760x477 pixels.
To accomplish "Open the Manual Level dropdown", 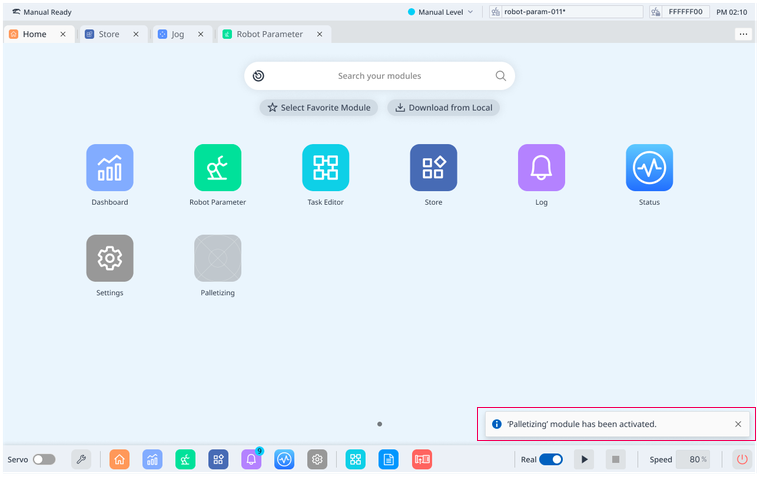I will (x=441, y=12).
